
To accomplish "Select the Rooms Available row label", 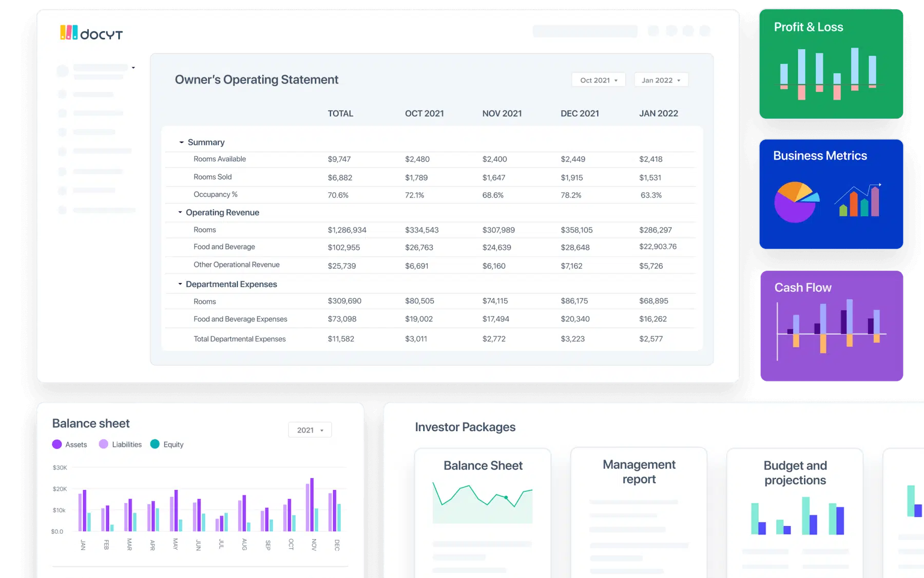I will coord(220,159).
